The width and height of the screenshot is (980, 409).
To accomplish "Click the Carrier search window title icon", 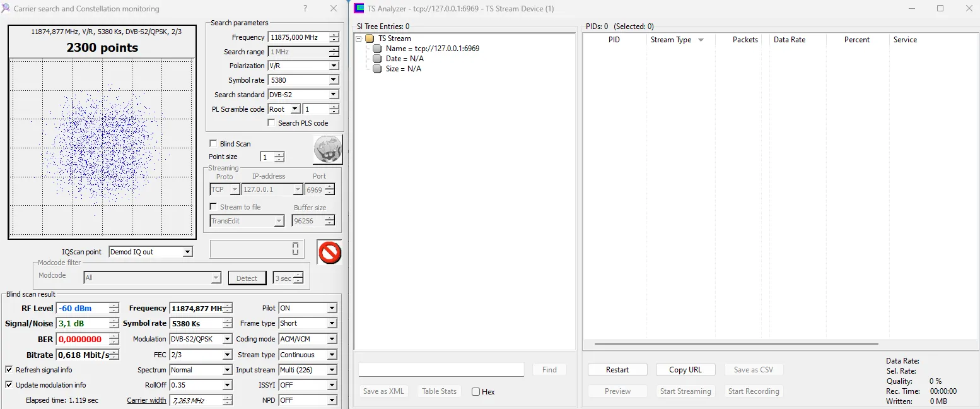I will [x=6, y=9].
